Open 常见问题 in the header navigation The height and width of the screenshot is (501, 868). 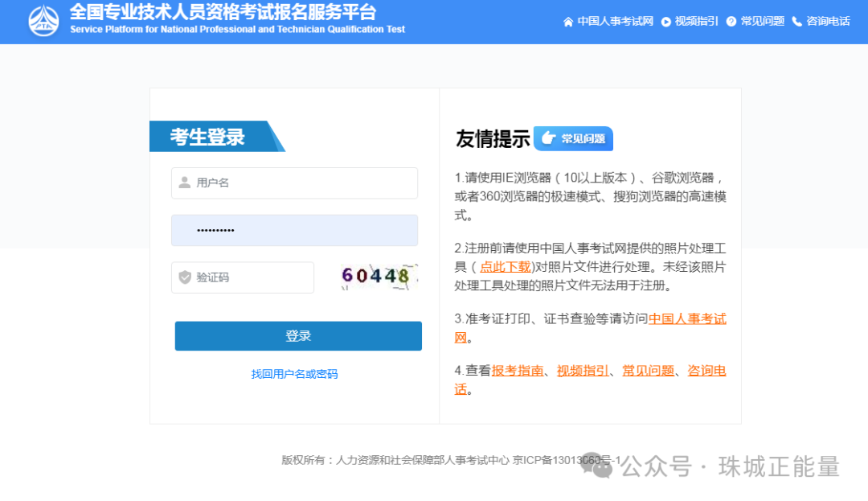click(x=762, y=22)
